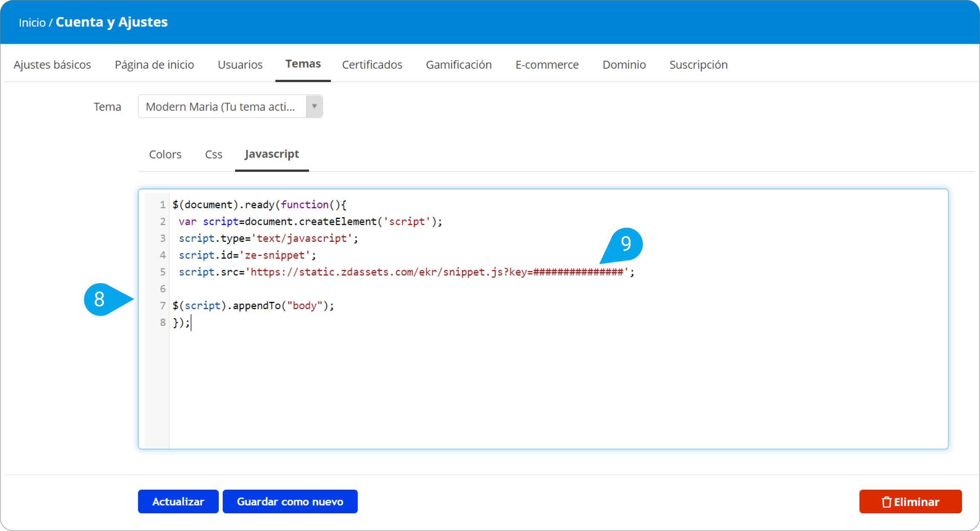Switch to the E-commerce tab
The image size is (980, 531).
[x=547, y=65]
